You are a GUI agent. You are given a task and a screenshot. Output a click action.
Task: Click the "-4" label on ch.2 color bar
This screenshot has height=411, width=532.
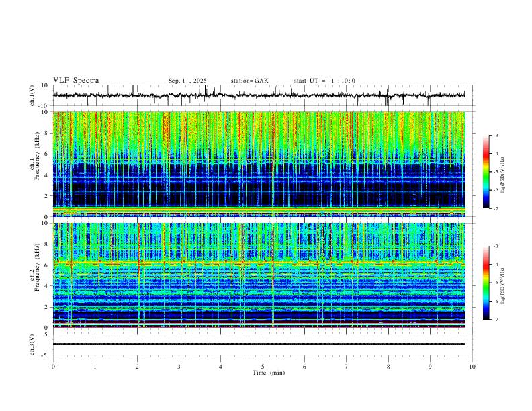pyautogui.click(x=495, y=265)
